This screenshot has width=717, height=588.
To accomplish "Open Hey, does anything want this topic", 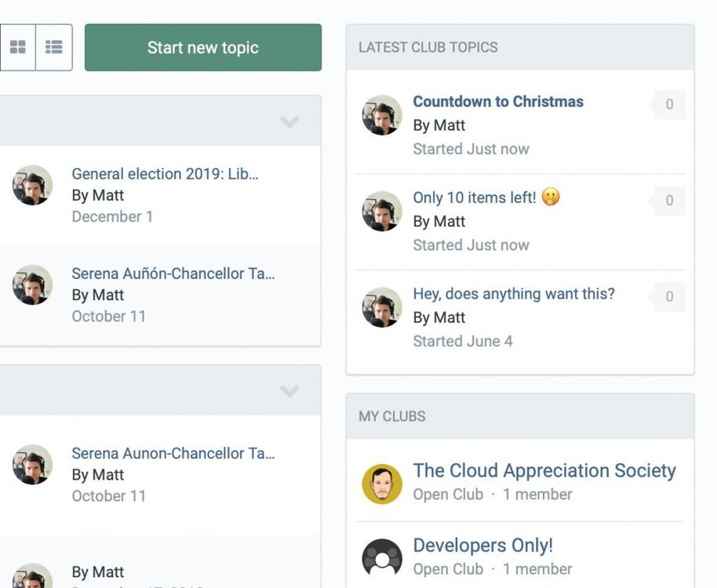I will [514, 293].
